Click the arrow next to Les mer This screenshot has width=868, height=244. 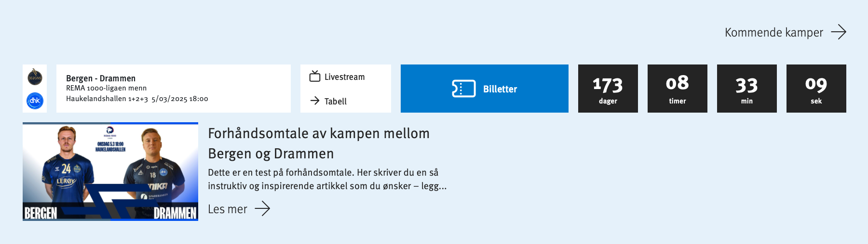point(262,209)
